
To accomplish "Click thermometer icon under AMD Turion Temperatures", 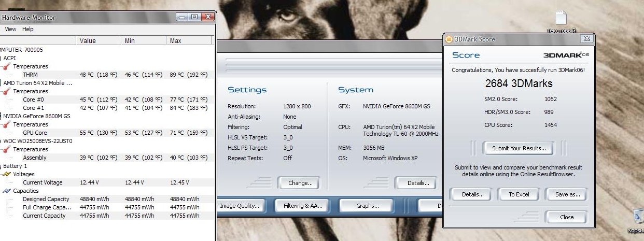I will tap(7, 91).
